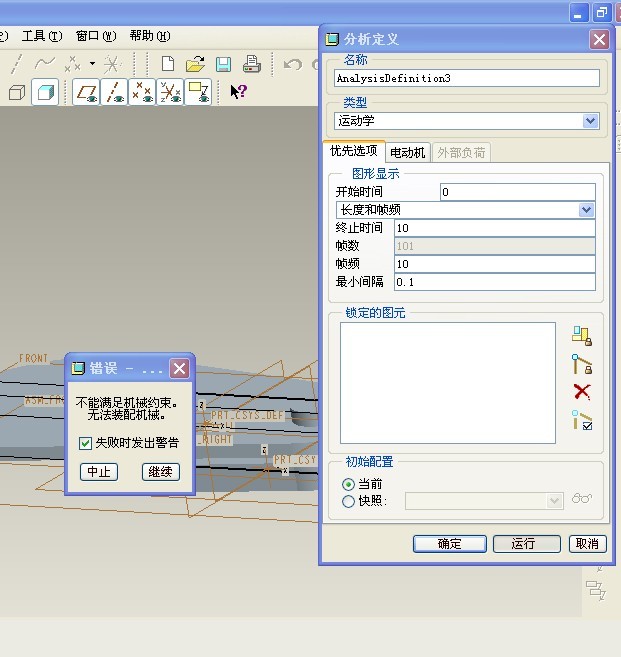Close the 错误 dialog
The height and width of the screenshot is (657, 621).
pos(179,369)
